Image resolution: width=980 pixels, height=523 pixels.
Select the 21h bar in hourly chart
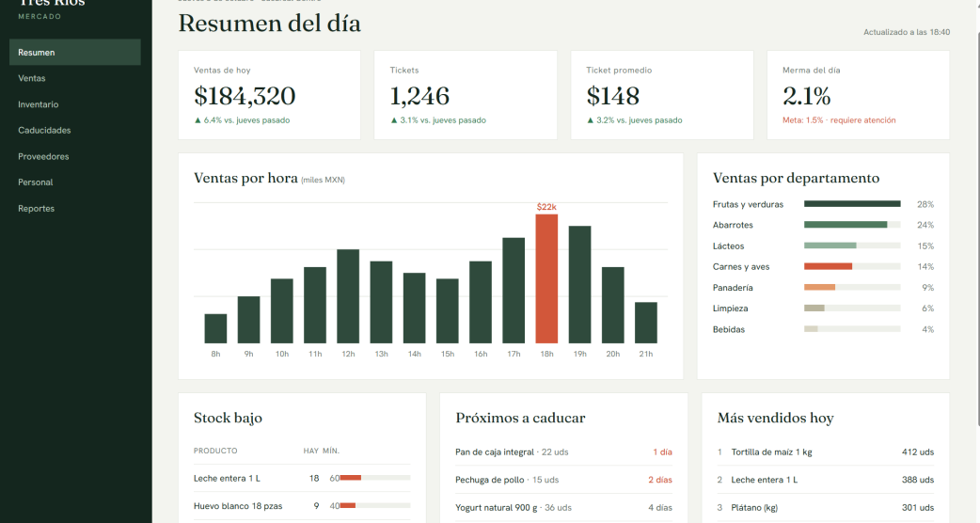pyautogui.click(x=646, y=323)
